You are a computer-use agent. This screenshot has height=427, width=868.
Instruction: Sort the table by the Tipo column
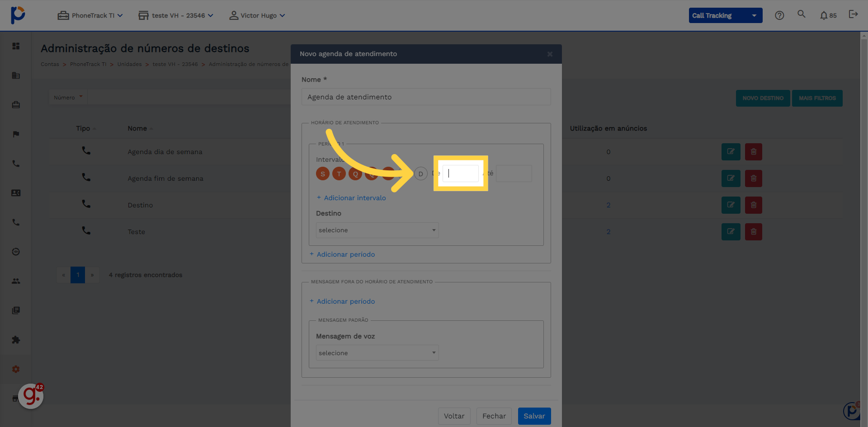[x=86, y=128]
